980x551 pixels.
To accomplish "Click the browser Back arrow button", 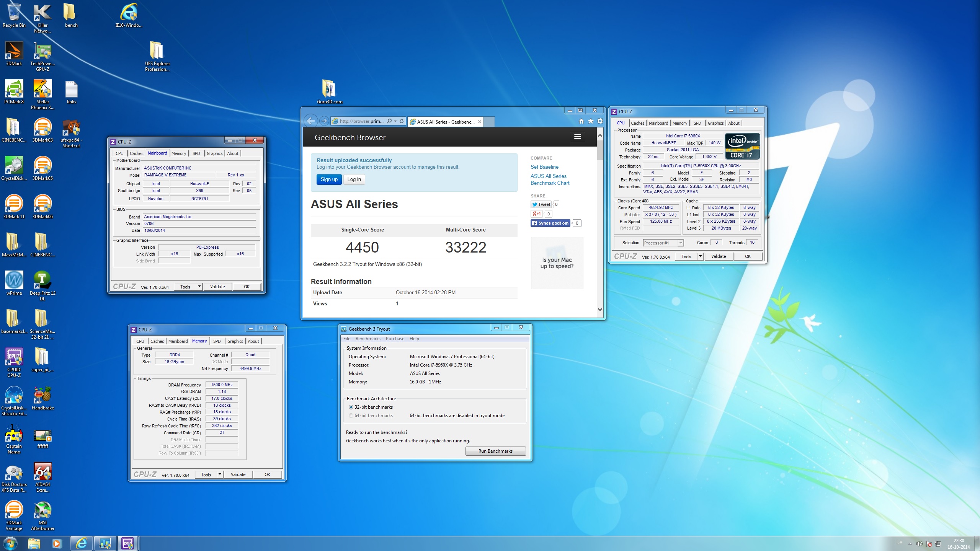I will 311,121.
